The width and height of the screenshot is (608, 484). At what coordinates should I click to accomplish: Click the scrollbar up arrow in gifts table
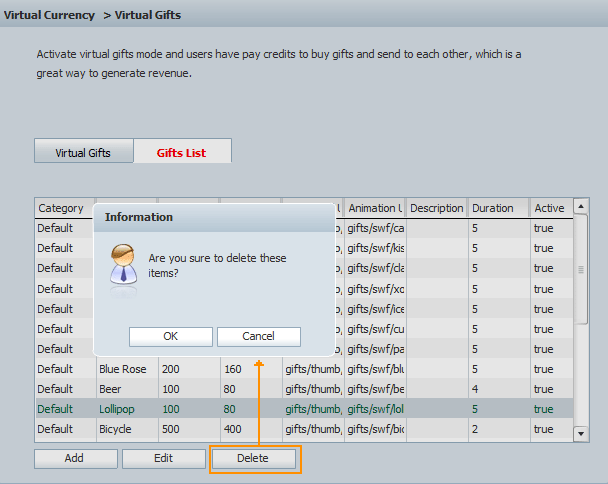(581, 208)
